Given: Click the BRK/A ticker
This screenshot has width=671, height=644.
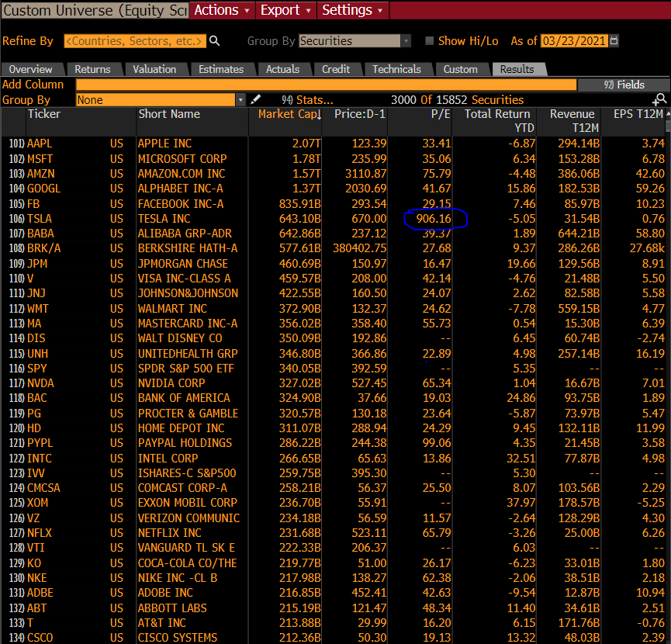Looking at the screenshot, I should (x=43, y=248).
